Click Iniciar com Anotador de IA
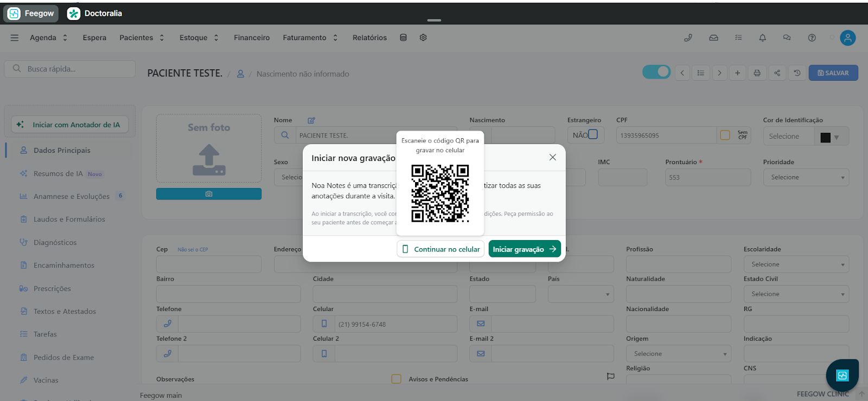Viewport: 868px width, 401px height. coord(70,125)
